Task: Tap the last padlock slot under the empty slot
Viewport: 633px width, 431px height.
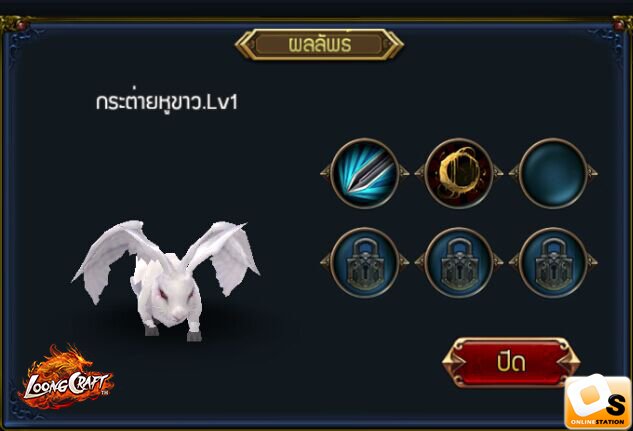Action: pos(553,262)
